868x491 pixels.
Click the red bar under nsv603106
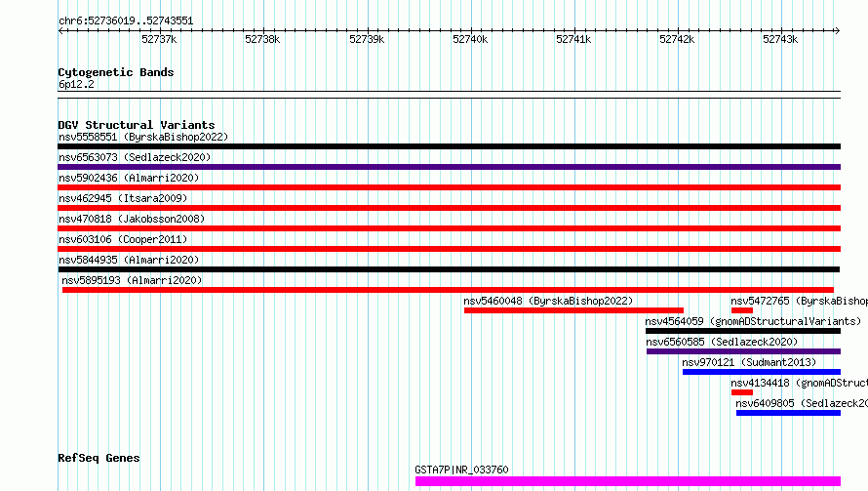tap(449, 249)
